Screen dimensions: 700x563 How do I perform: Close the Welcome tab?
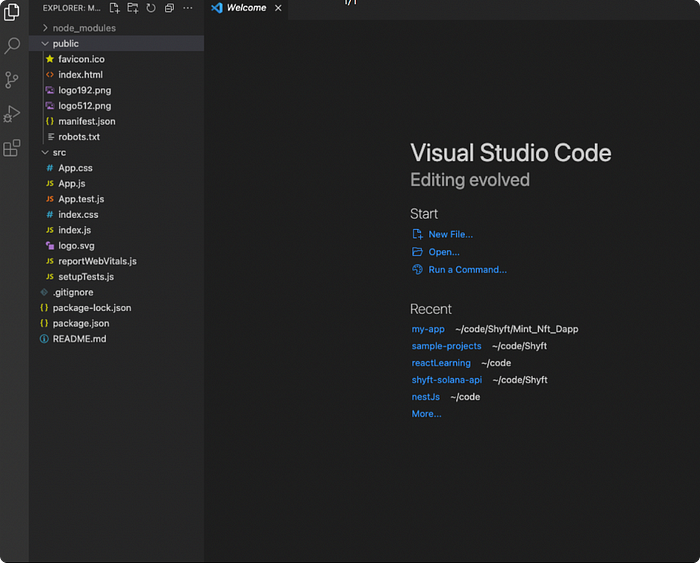click(x=279, y=8)
